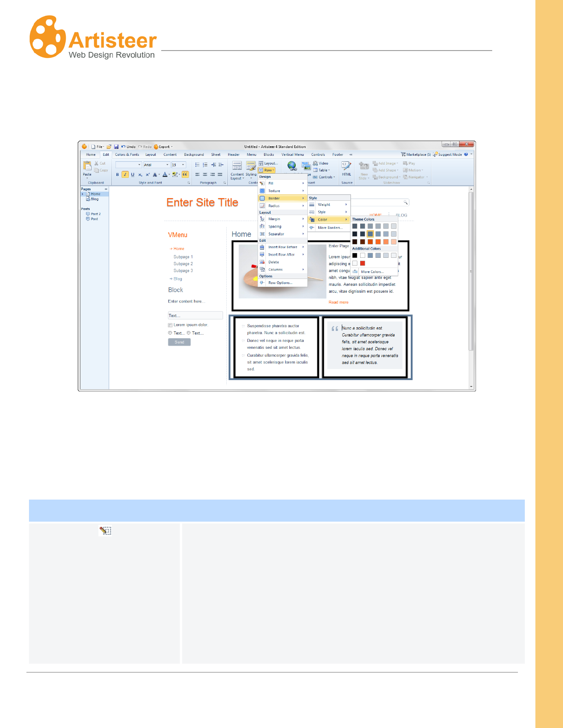The width and height of the screenshot is (563, 728).
Task: Apply subscript formatting
Action: pyautogui.click(x=140, y=175)
